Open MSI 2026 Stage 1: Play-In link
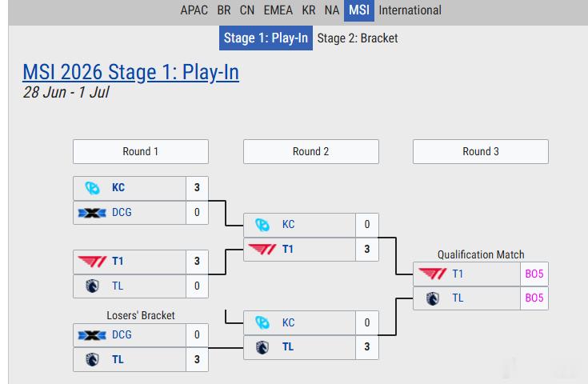588x384 pixels. (x=131, y=72)
